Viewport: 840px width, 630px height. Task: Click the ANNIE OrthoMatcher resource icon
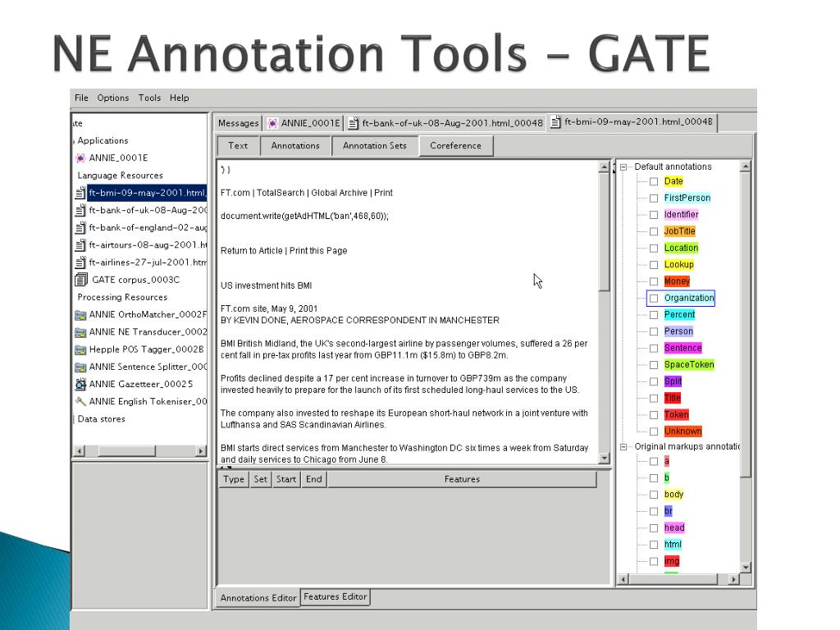click(x=80, y=314)
